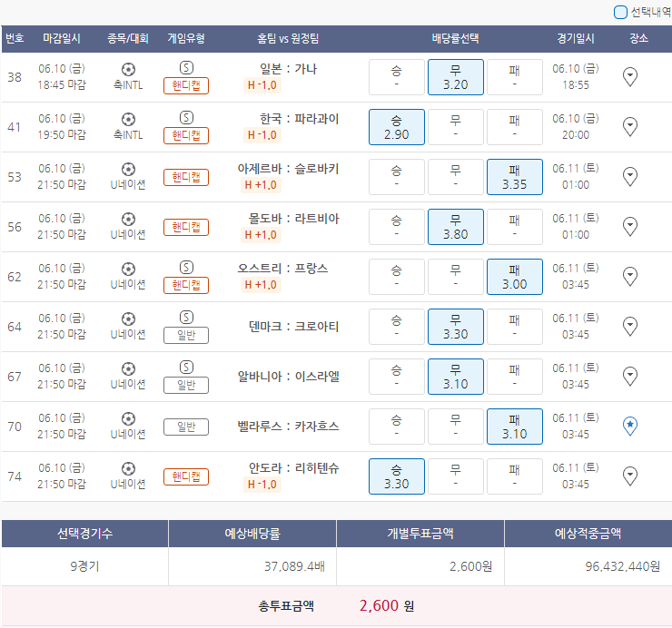The width and height of the screenshot is (672, 628).
Task: Click 일반 badge in row 70
Action: (186, 427)
